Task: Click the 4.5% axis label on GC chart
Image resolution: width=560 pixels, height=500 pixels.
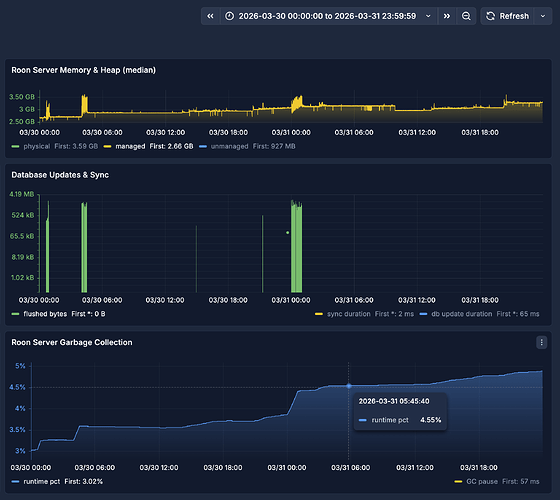Action: tap(18, 387)
